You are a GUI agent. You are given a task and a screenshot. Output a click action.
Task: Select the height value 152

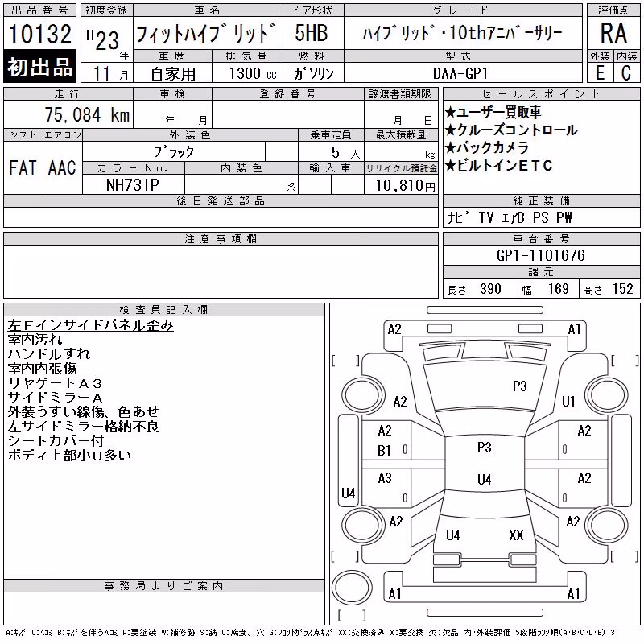622,289
